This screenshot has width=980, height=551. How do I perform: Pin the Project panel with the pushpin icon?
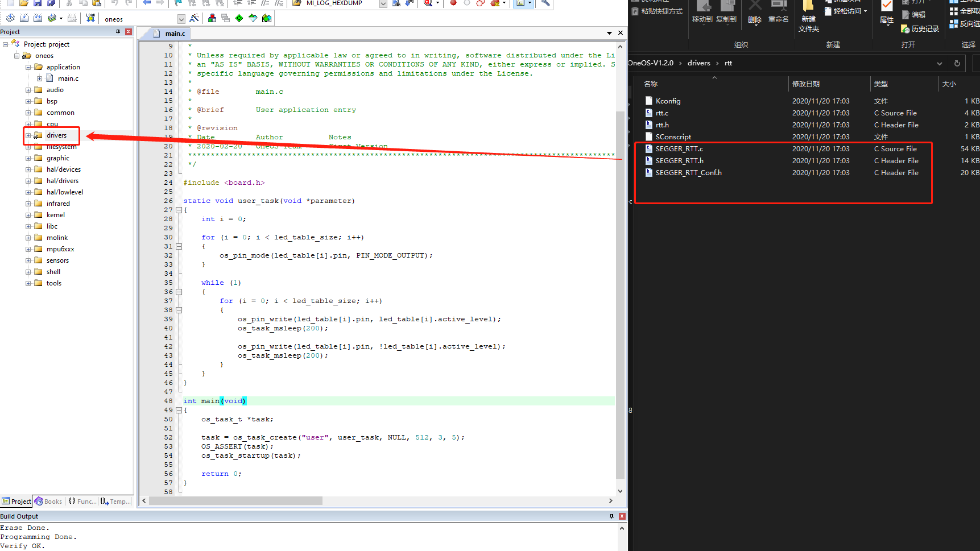coord(118,32)
